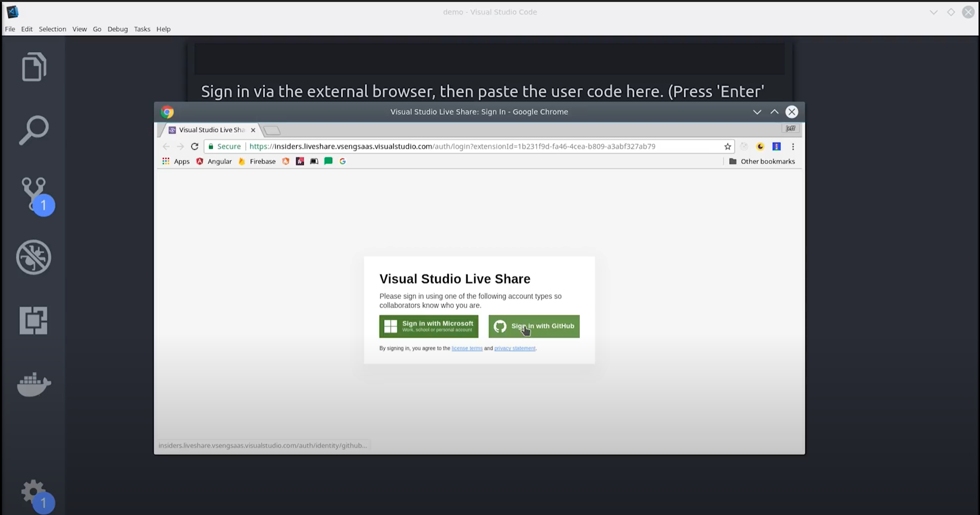The width and height of the screenshot is (980, 515).
Task: Open Other bookmarks folder
Action: tap(762, 161)
